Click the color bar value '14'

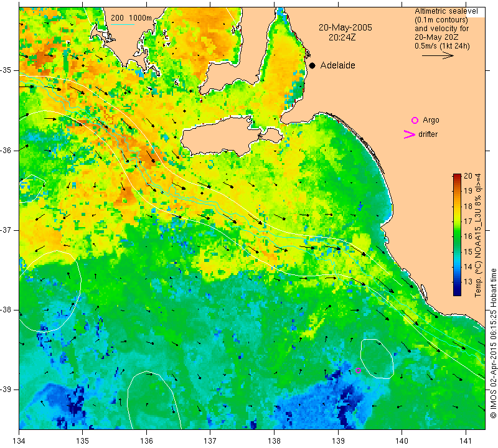click(x=468, y=266)
